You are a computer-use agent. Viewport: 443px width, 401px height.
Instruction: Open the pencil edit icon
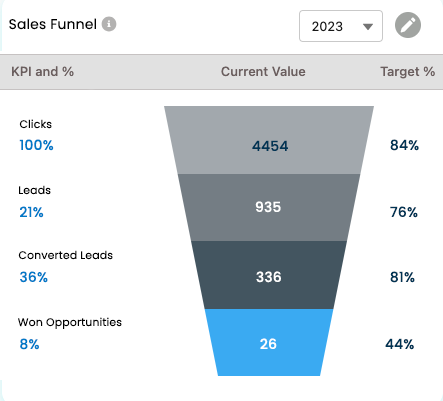(408, 25)
